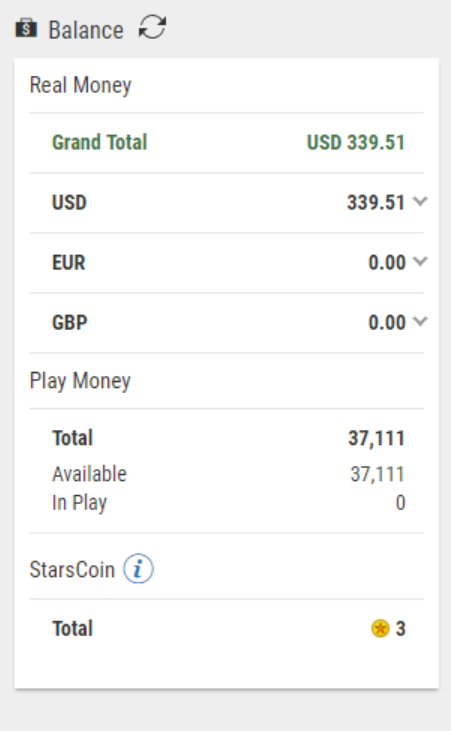Click the Play Money Total value 37,111
Viewport: 451px width, 731px height.
[376, 438]
